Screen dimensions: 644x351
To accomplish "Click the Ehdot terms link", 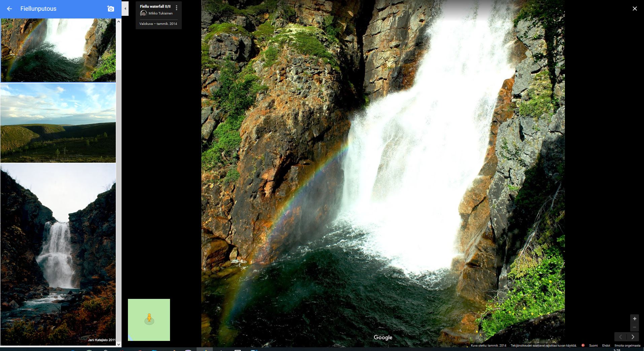I will click(x=606, y=346).
